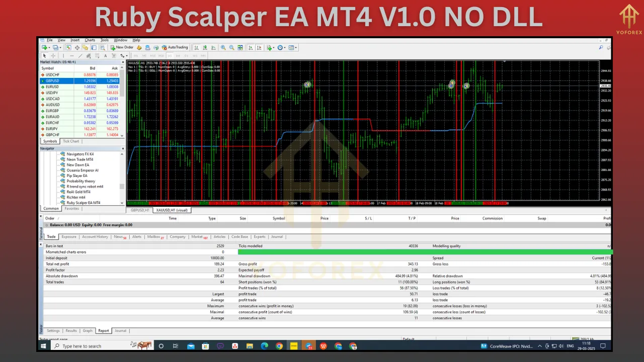This screenshot has width=644, height=362.
Task: Open the Charts menu
Action: point(90,40)
